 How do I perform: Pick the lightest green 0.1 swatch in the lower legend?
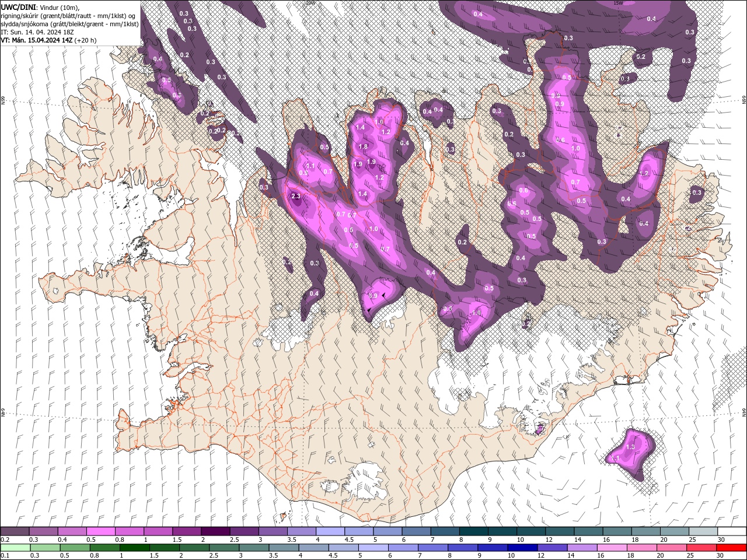[15, 548]
